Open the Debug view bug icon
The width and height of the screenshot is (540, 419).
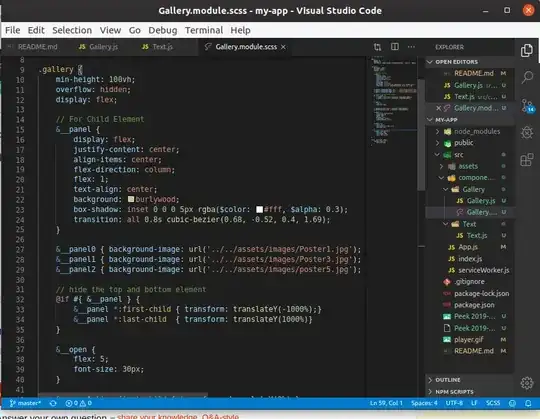[x=527, y=133]
